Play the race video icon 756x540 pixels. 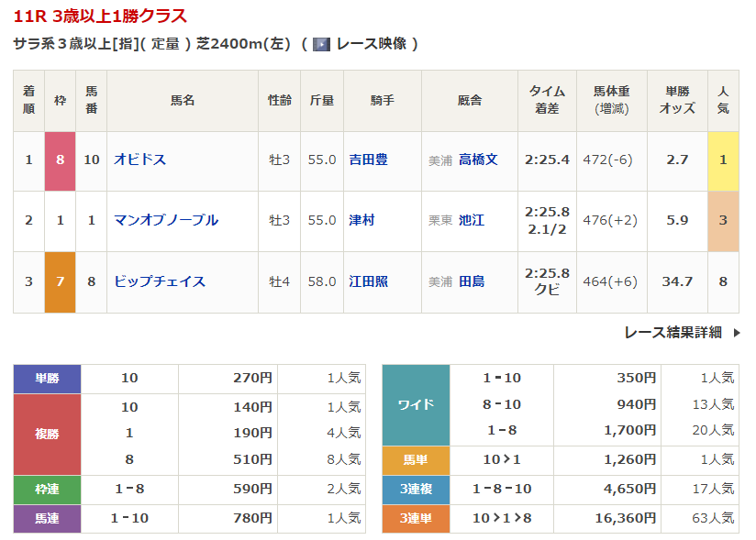322,44
